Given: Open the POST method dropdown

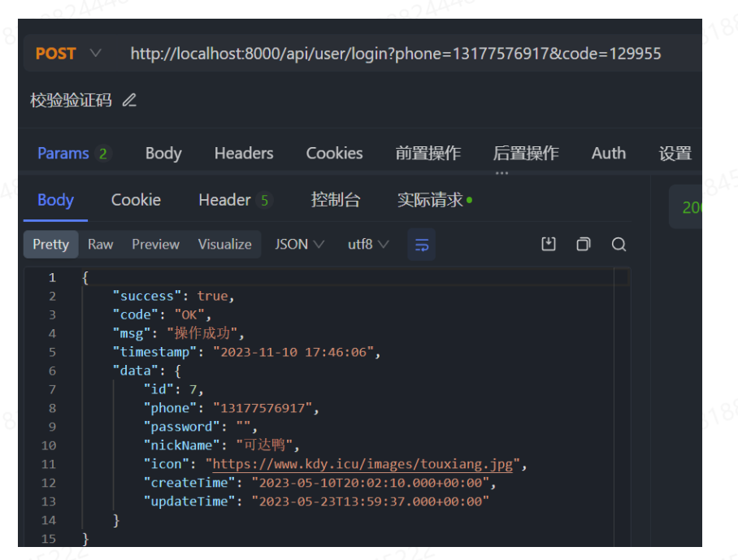Looking at the screenshot, I should [68, 54].
